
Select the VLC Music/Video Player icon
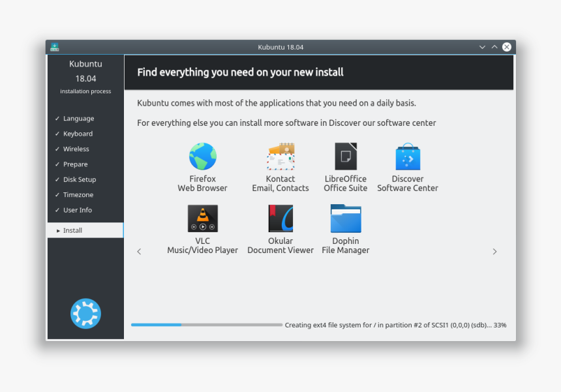(202, 218)
